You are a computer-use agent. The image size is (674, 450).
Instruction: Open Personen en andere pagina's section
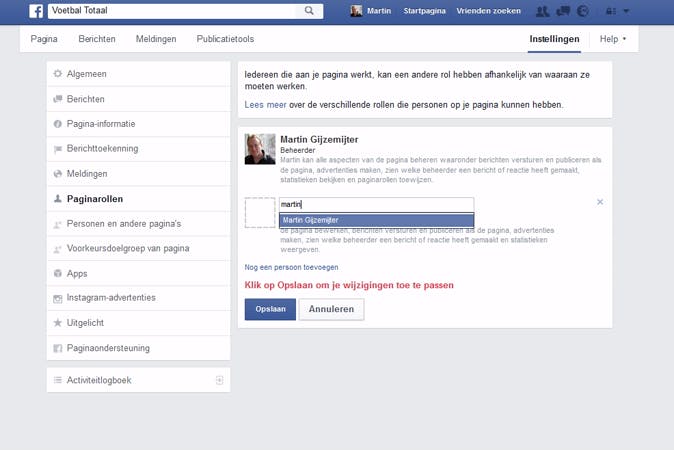[138, 223]
